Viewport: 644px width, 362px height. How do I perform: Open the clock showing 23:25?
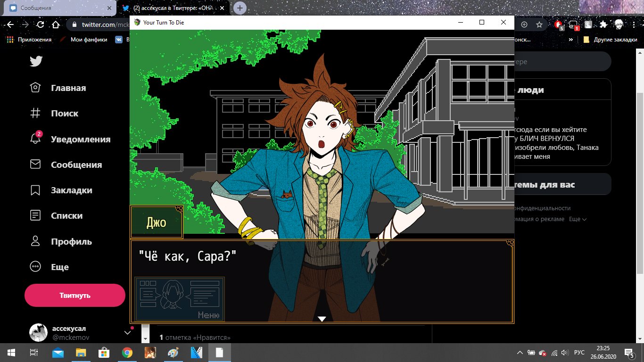click(603, 353)
